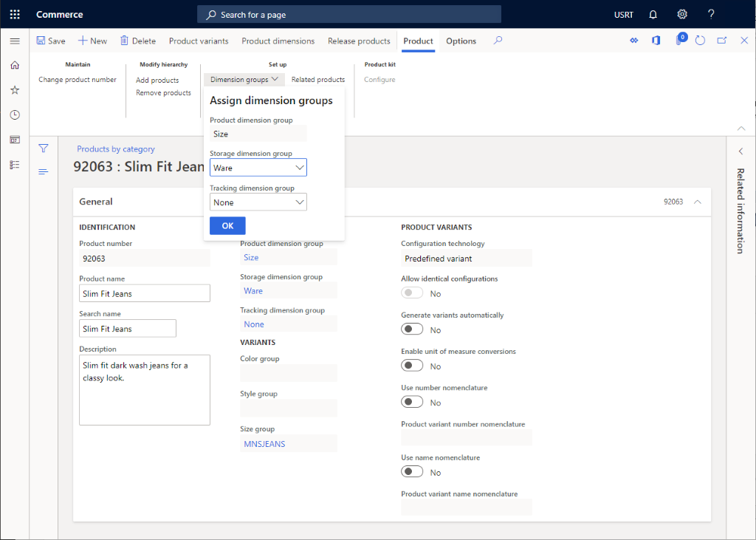The height and width of the screenshot is (540, 756).
Task: Refresh the page using the refresh icon
Action: (700, 41)
